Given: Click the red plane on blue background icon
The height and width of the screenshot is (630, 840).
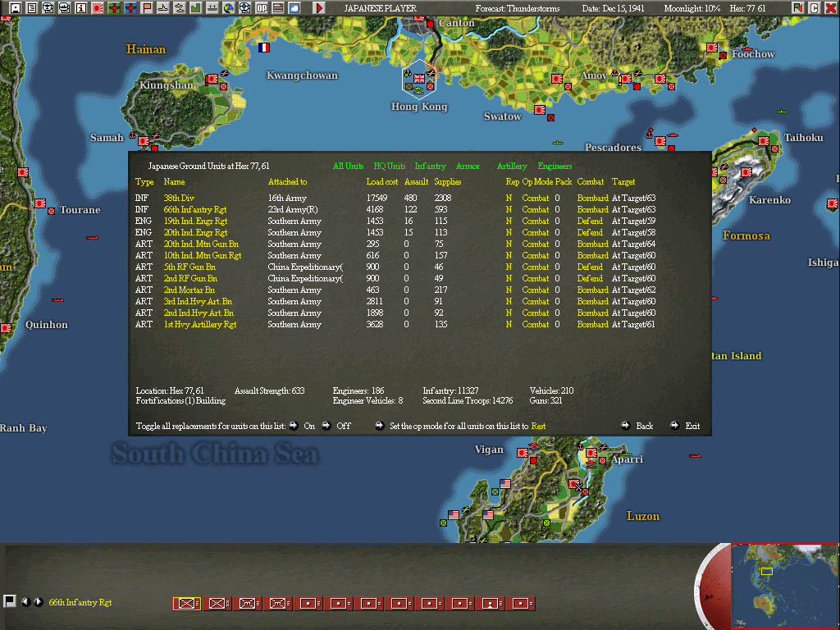Looking at the screenshot, I should pos(130,8).
